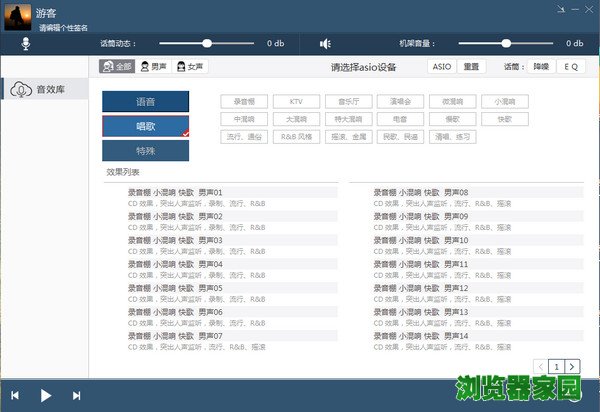This screenshot has height=412, width=600.
Task: Click 请选择asio设备 prompt text
Action: [x=364, y=67]
